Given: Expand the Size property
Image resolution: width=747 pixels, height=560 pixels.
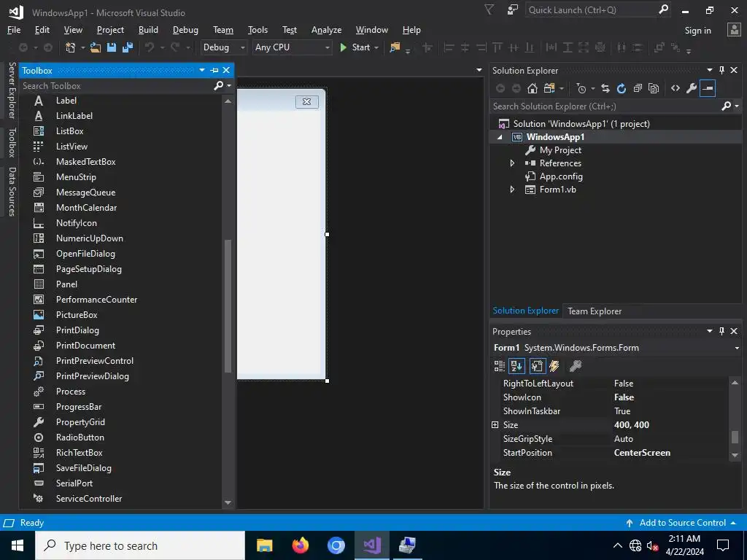Looking at the screenshot, I should (x=495, y=425).
